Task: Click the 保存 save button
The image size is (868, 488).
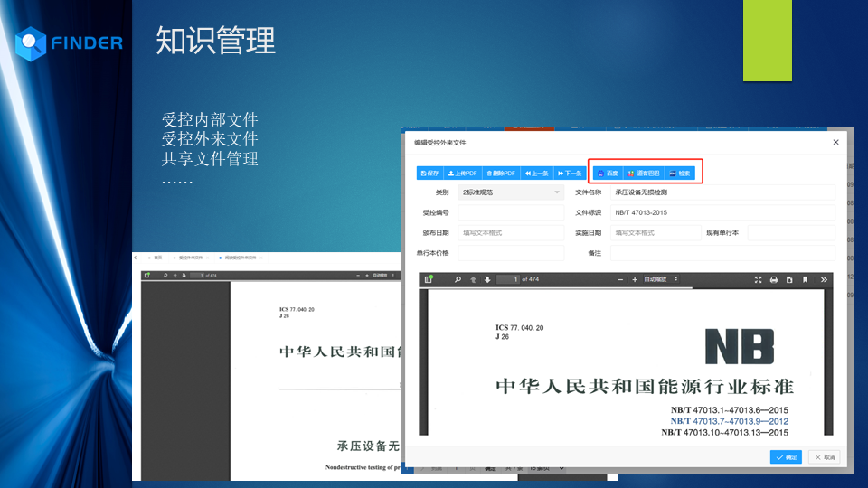Action: click(429, 173)
